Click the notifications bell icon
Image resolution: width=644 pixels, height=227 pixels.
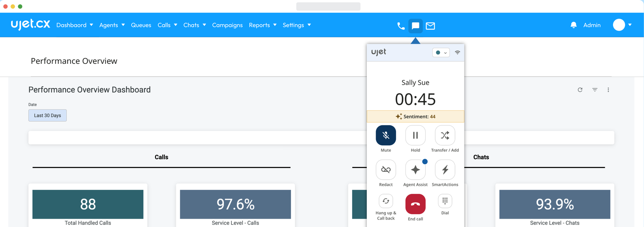(574, 25)
